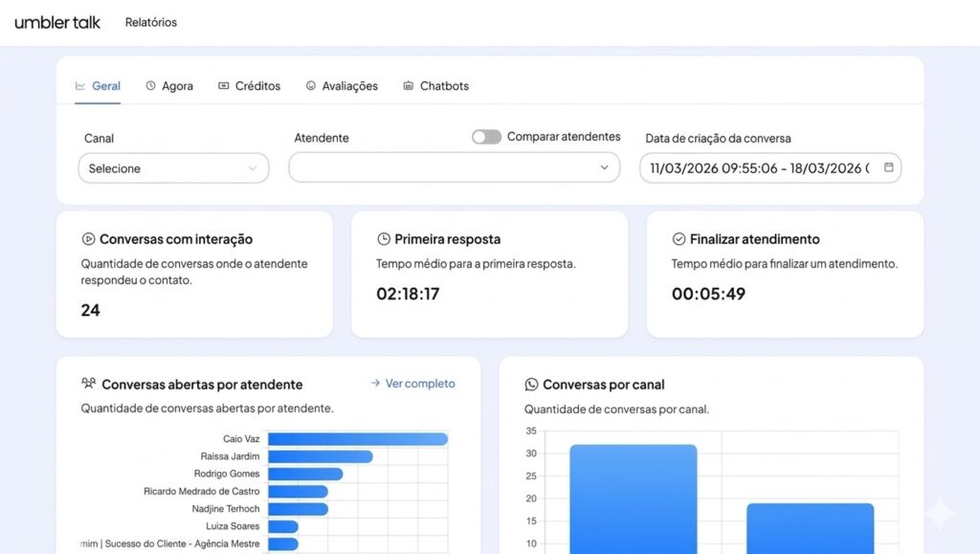Click the value 24 in interactions card
The image size is (980, 554).
(x=91, y=310)
